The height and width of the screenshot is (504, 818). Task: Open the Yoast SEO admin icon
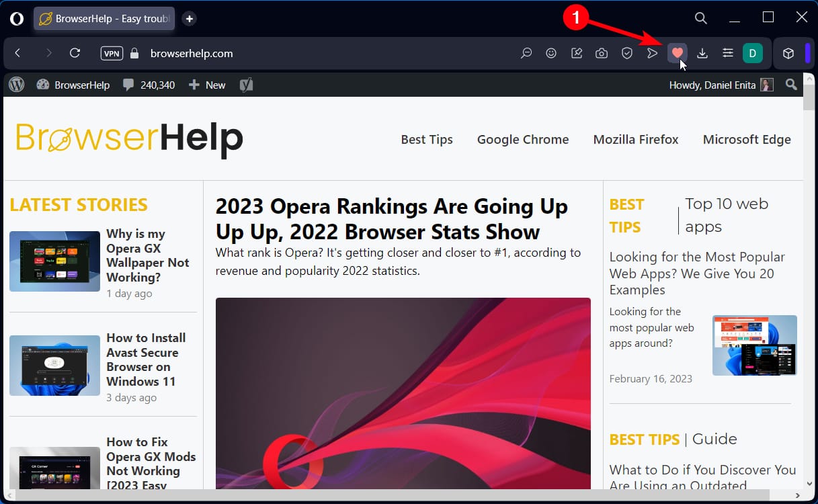point(246,85)
